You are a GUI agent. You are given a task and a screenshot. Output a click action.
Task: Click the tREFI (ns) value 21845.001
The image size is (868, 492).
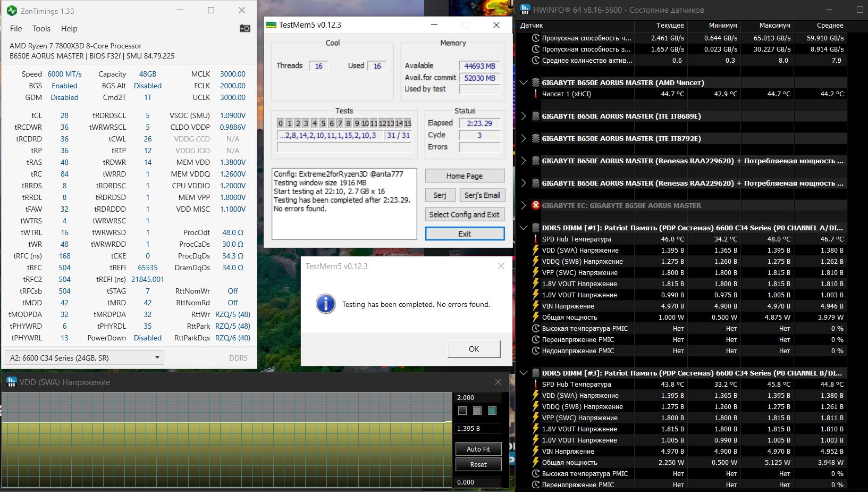(148, 279)
